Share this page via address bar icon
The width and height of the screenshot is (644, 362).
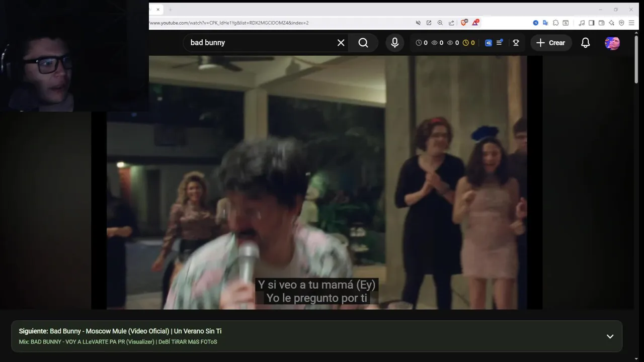(451, 23)
